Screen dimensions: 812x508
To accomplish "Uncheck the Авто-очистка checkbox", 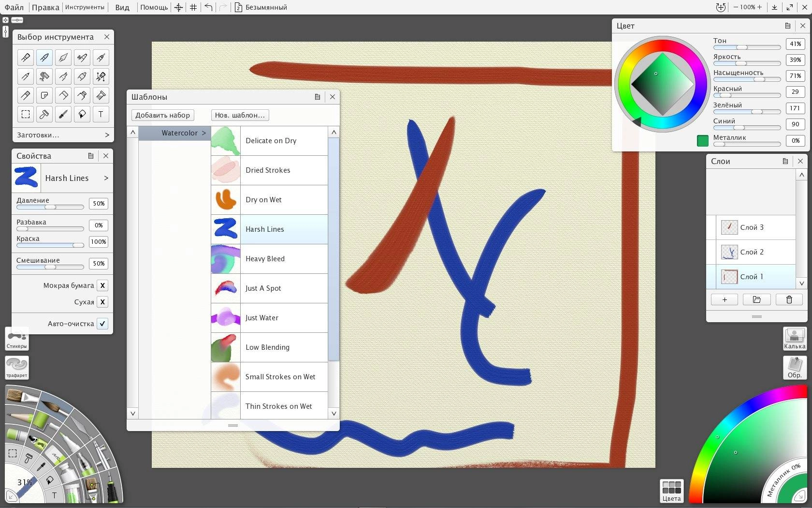I will click(x=102, y=324).
